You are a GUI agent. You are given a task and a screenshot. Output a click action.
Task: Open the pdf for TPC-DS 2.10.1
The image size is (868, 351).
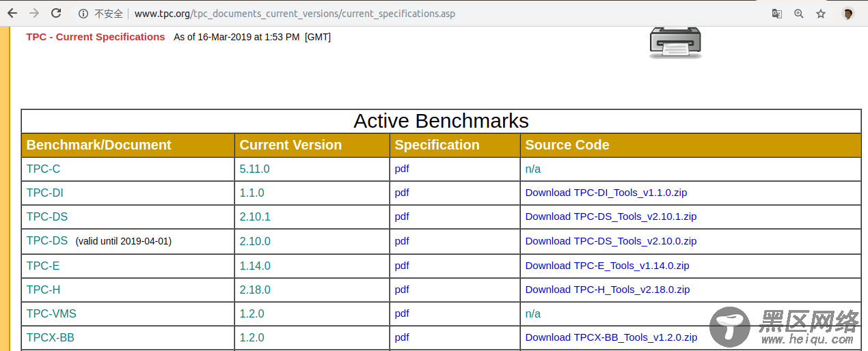coord(402,216)
